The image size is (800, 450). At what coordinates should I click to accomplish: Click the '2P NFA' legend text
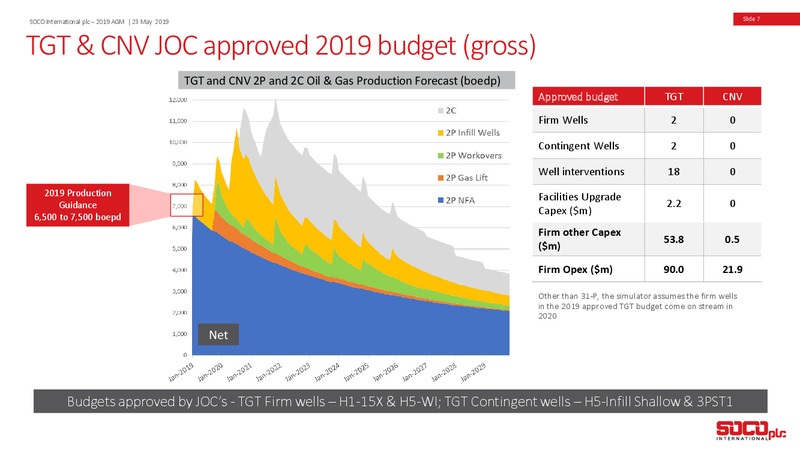(460, 201)
